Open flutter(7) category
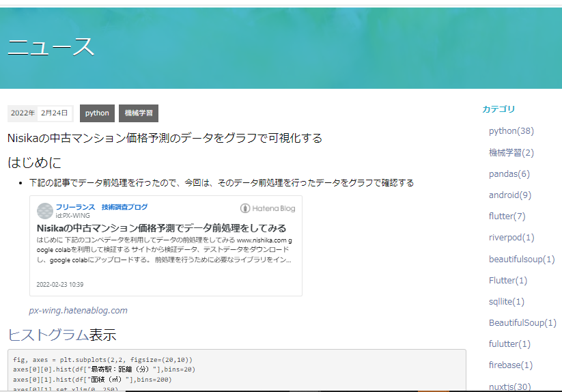Screen dimensions: 562x392 point(507,216)
